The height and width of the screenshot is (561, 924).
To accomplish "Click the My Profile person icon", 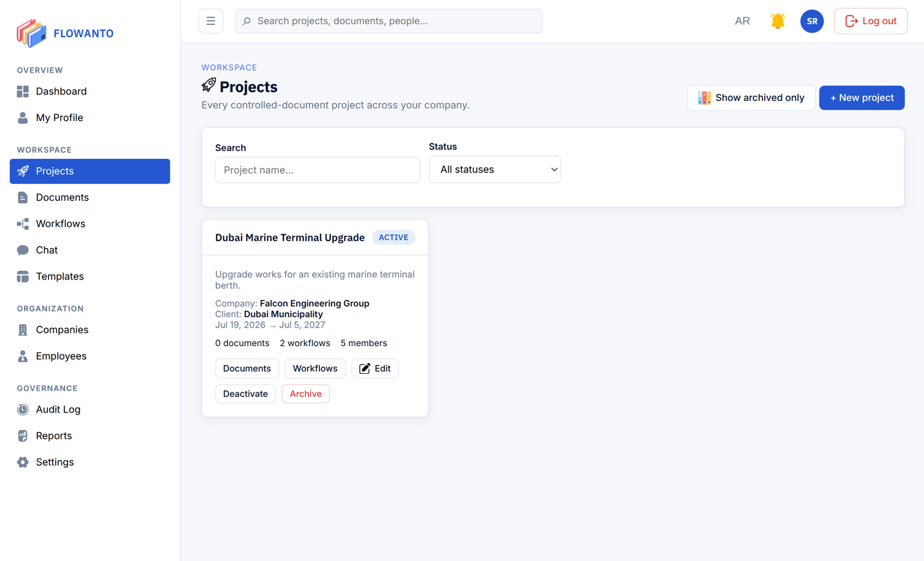I will (x=23, y=118).
